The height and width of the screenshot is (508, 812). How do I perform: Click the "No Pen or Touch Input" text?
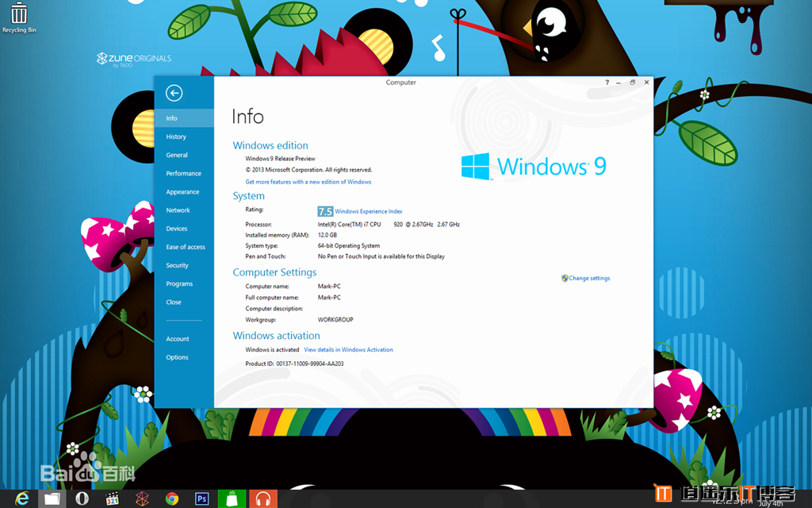coord(381,256)
